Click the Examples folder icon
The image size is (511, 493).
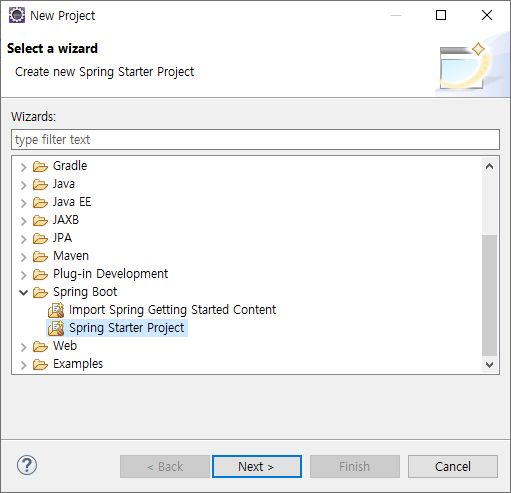40,364
